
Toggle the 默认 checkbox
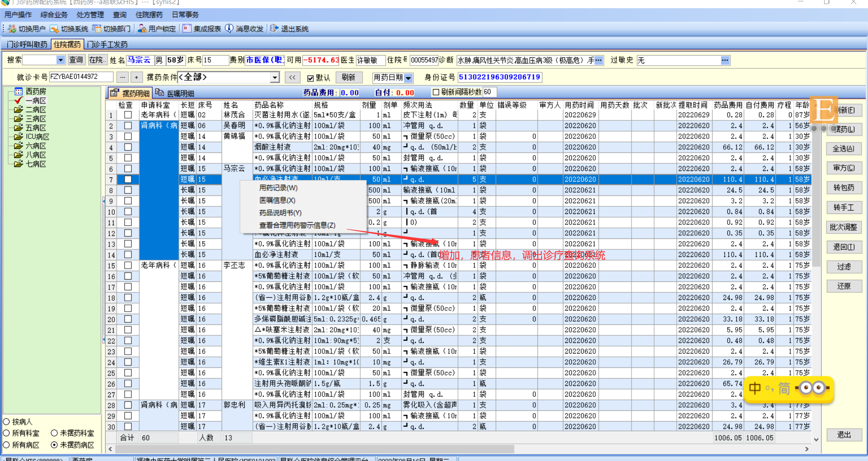click(311, 78)
